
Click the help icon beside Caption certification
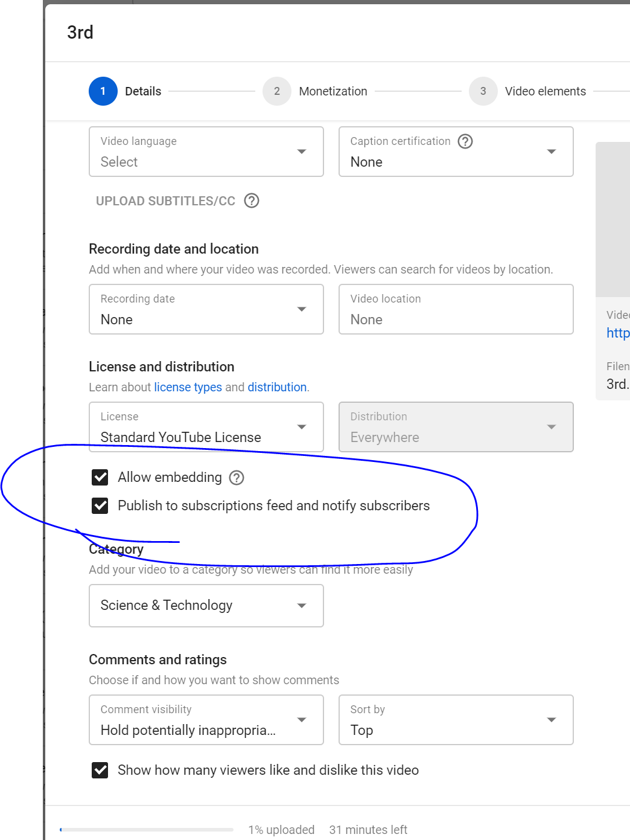(x=465, y=141)
